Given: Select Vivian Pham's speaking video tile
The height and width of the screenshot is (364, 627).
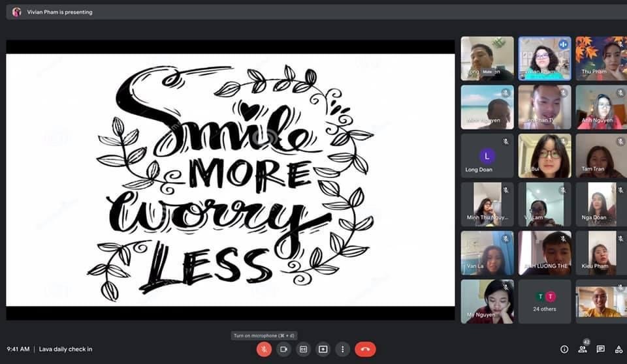Looking at the screenshot, I should [x=544, y=58].
